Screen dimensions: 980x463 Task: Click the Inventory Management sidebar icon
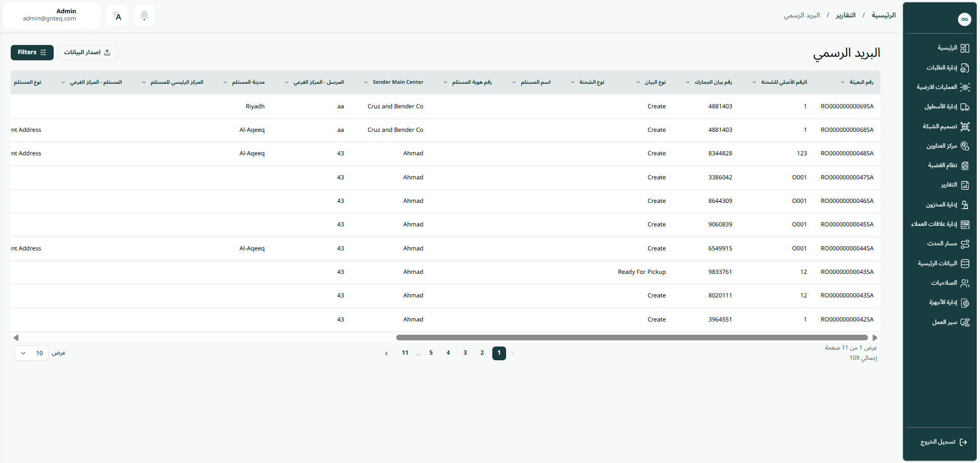click(965, 205)
